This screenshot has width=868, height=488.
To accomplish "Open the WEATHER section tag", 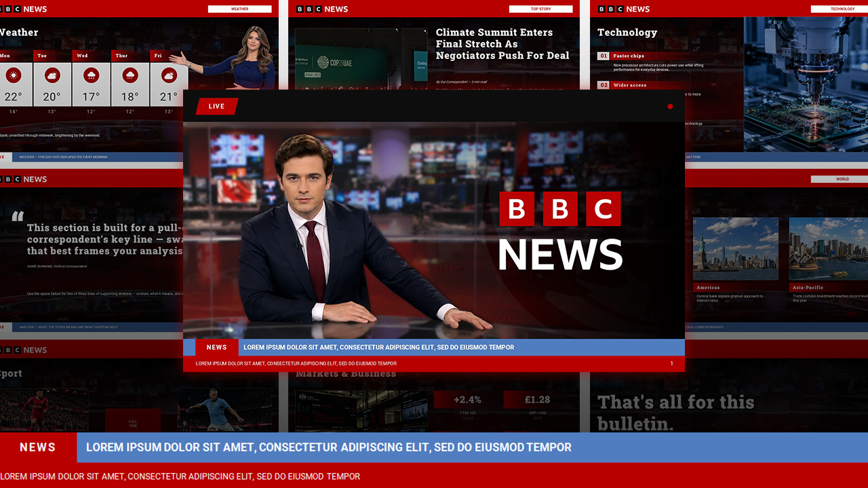I will pyautogui.click(x=239, y=9).
